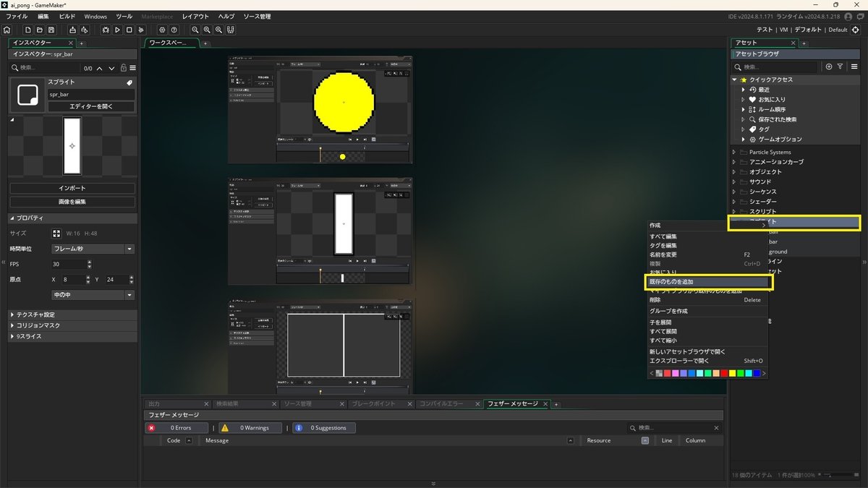
Task: Pick the red color swatch in the context menu
Action: (x=724, y=373)
